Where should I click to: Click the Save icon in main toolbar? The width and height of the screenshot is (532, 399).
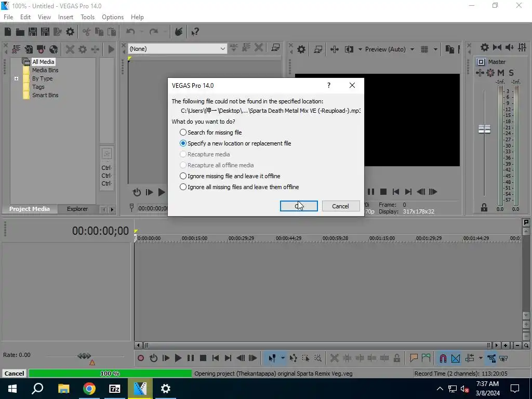tap(33, 32)
